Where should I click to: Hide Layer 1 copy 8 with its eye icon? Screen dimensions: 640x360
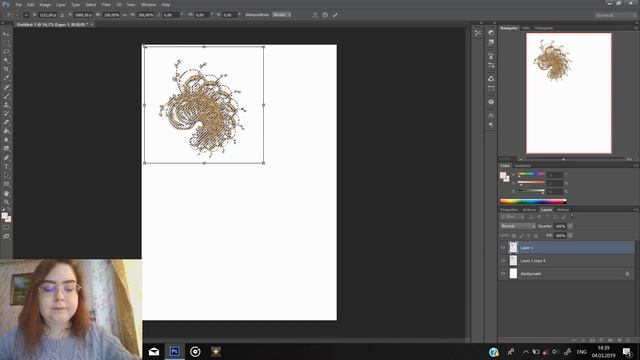pos(503,260)
